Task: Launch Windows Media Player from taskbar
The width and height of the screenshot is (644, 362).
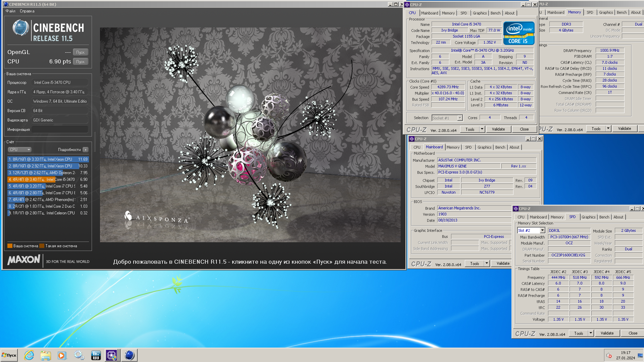Action: (x=62, y=355)
